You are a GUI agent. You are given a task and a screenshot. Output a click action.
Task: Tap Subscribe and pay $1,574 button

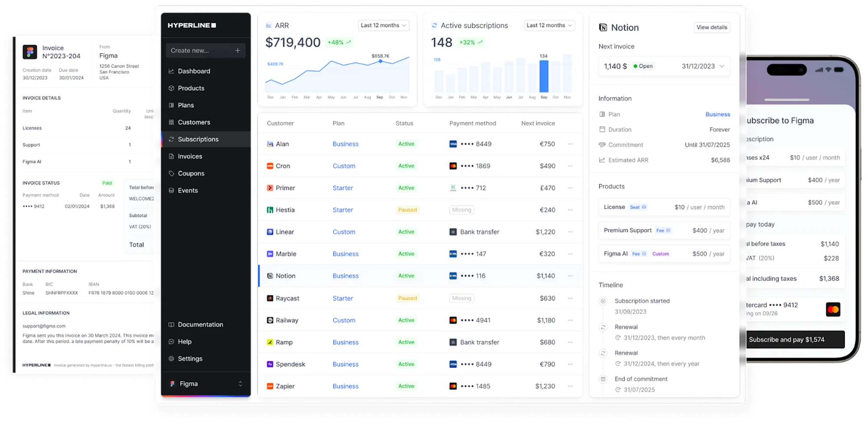coord(794,339)
